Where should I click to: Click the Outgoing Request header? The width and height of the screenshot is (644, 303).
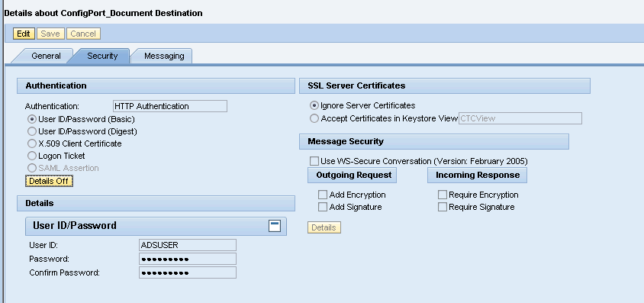[353, 176]
